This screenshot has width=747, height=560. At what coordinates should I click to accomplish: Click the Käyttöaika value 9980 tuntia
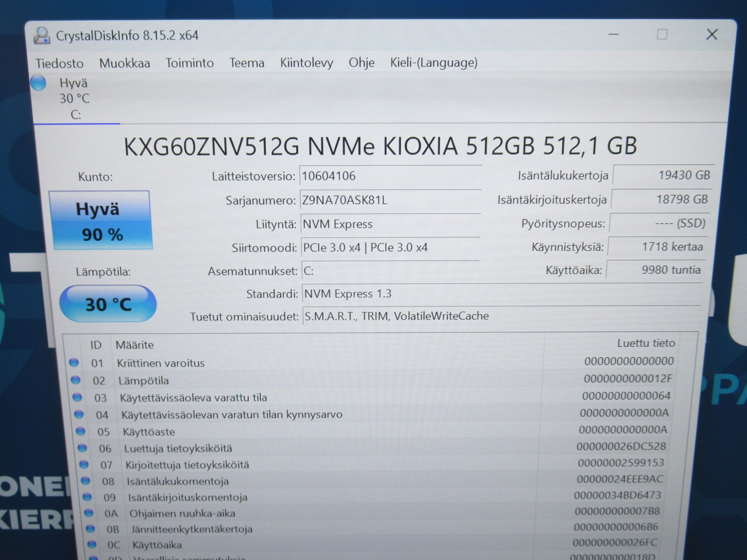[x=655, y=270]
